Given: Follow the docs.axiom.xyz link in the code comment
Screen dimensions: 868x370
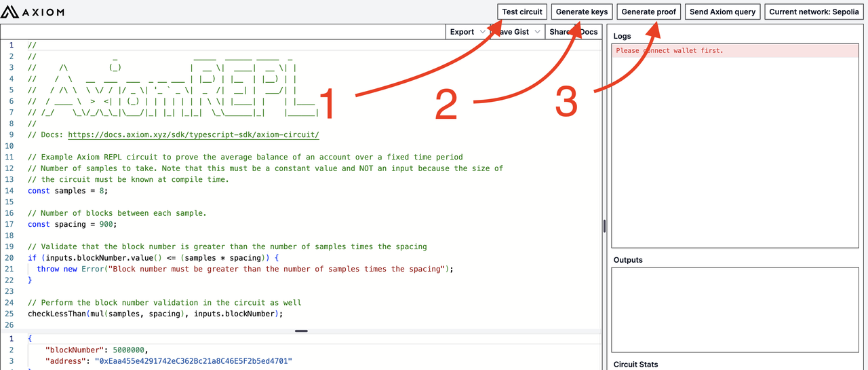Looking at the screenshot, I should click(x=193, y=134).
